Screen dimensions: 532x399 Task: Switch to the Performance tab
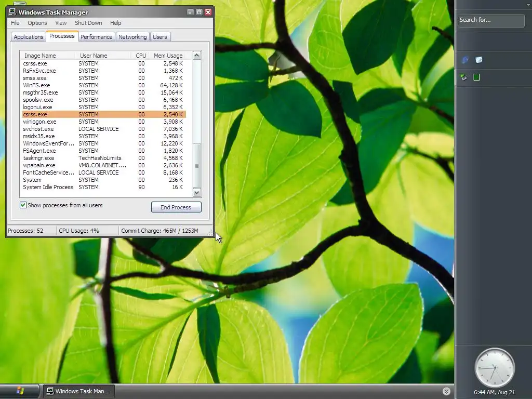(96, 37)
